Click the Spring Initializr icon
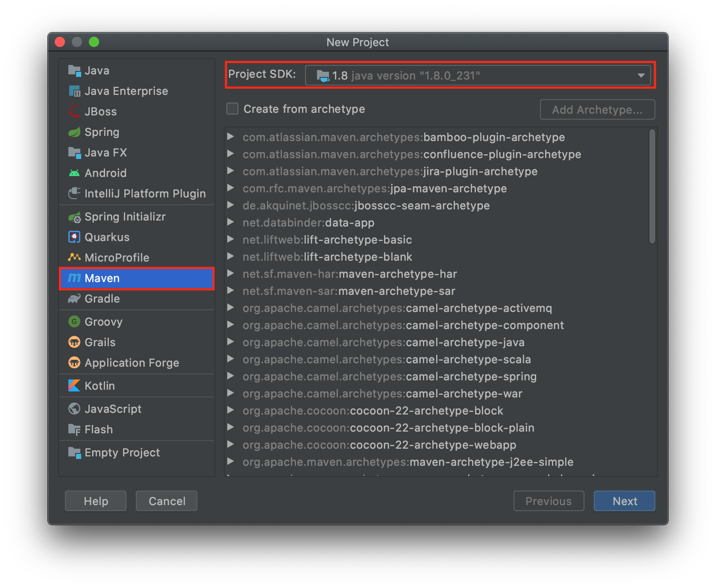 coord(74,217)
